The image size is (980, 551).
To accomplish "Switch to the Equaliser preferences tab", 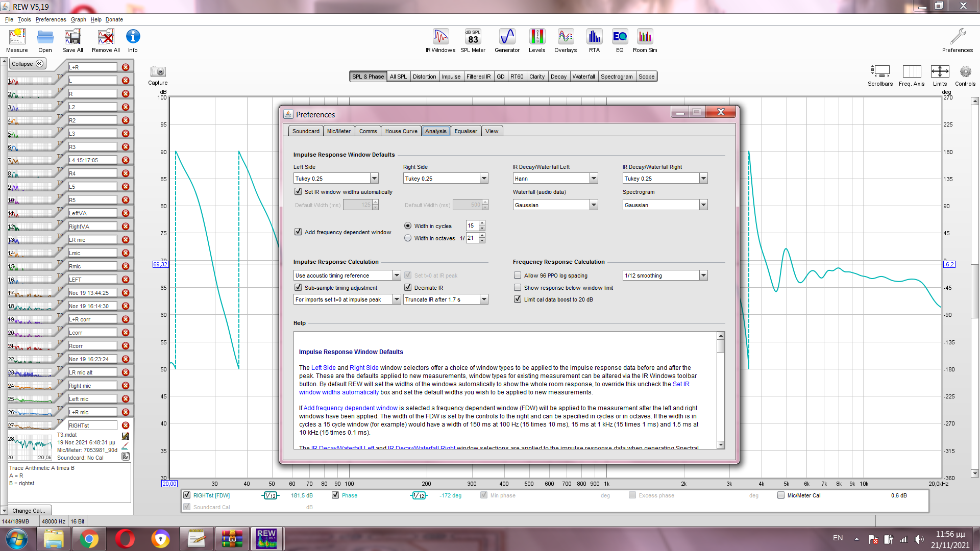I will pyautogui.click(x=465, y=131).
